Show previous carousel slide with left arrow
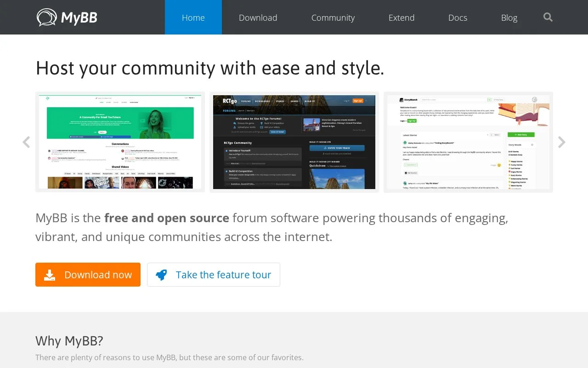 [26, 142]
